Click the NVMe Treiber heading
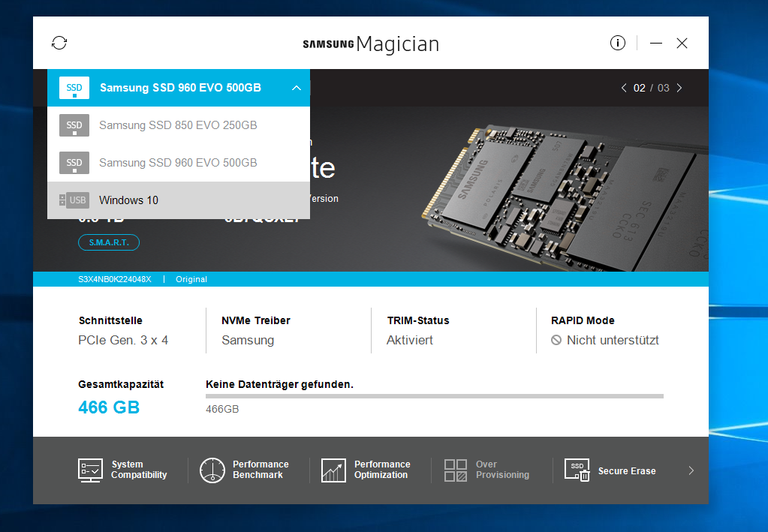This screenshot has height=532, width=768. point(256,320)
